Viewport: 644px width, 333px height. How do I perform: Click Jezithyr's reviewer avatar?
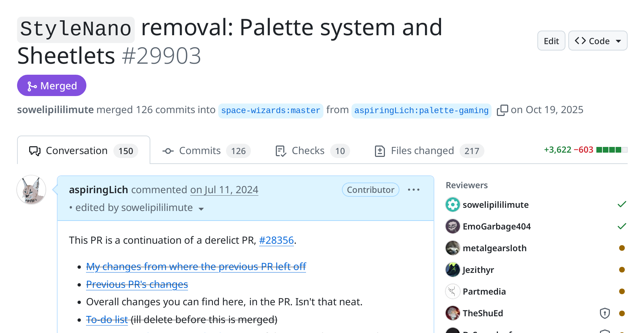click(x=452, y=270)
